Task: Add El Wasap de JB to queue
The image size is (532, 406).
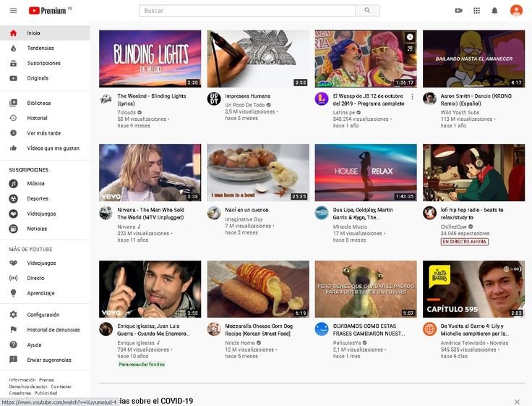Action: tap(410, 48)
